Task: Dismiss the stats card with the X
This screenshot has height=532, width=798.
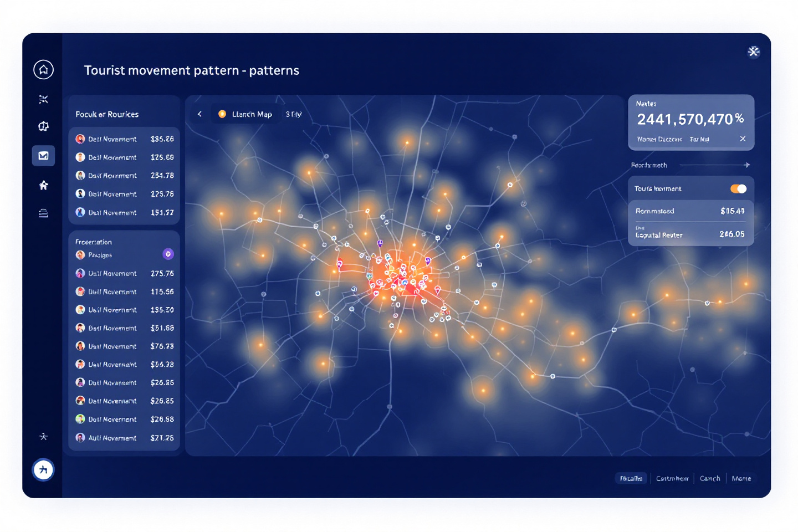Action: [743, 139]
